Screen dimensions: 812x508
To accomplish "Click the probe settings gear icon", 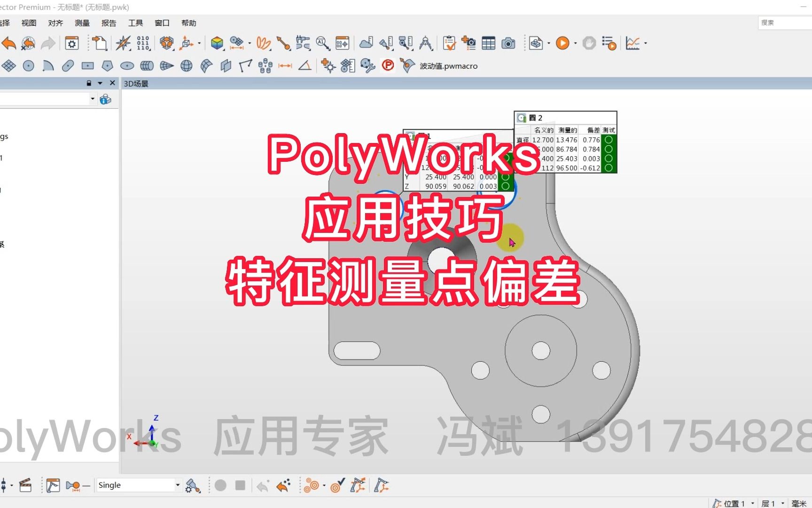I will click(x=193, y=485).
